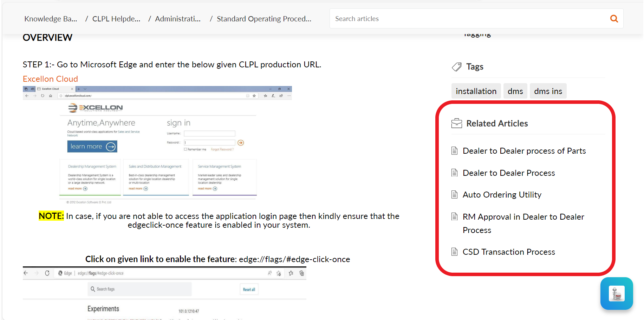Click the Related Articles briefcase icon
The image size is (644, 320).
pos(456,124)
